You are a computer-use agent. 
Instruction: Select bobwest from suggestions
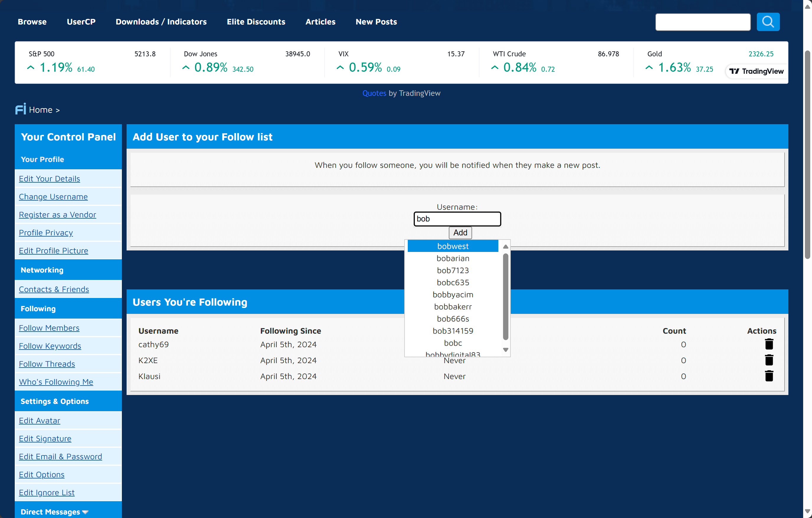(453, 246)
